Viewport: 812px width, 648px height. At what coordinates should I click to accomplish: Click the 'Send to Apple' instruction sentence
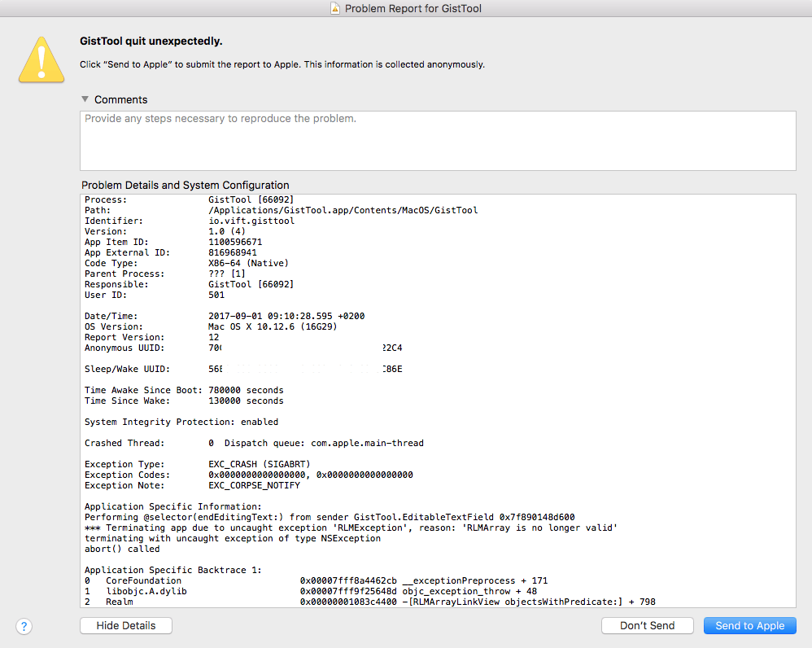click(282, 64)
